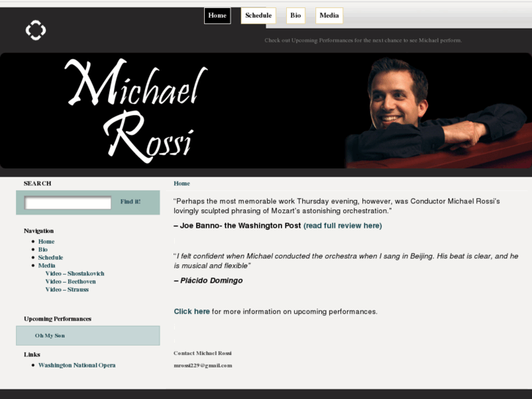Click the Michael Rossi banner image
532x399 pixels.
click(266, 111)
